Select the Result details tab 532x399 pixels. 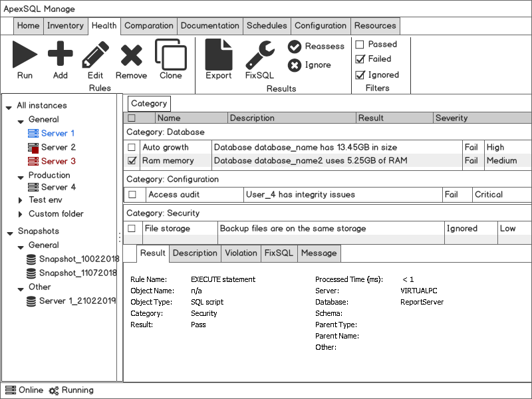point(153,253)
